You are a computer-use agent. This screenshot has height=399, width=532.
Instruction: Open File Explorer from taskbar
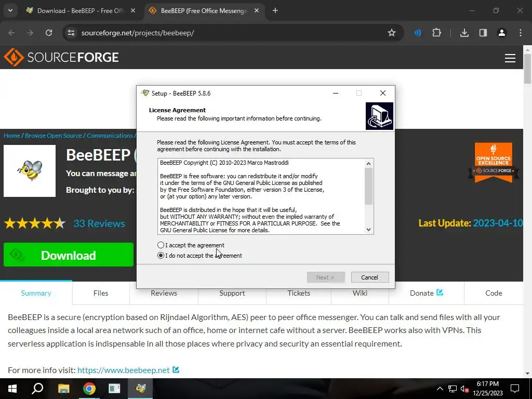click(x=63, y=389)
